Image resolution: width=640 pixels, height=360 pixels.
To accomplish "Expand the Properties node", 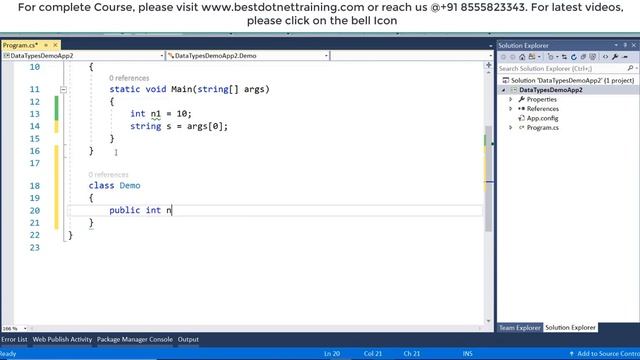I will coord(510,99).
